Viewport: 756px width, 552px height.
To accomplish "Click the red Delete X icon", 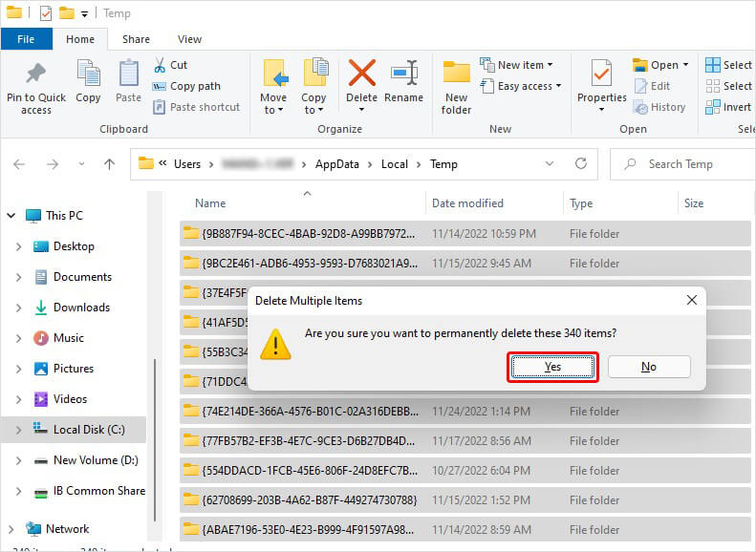I will [x=361, y=73].
